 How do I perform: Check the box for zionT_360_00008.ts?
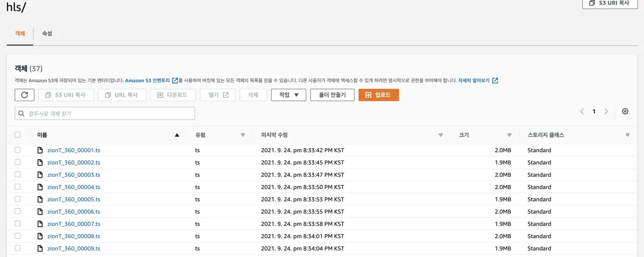coord(18,236)
